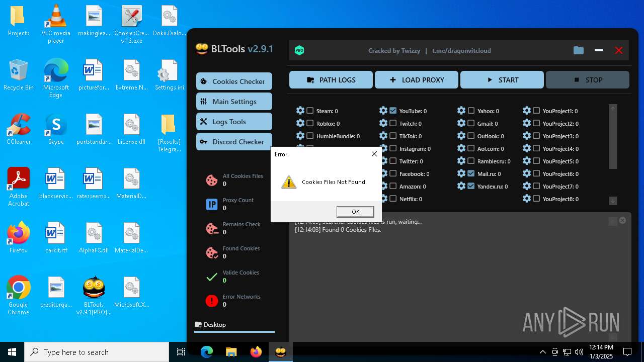
Task: Open Twitch service settings gear
Action: 383,123
